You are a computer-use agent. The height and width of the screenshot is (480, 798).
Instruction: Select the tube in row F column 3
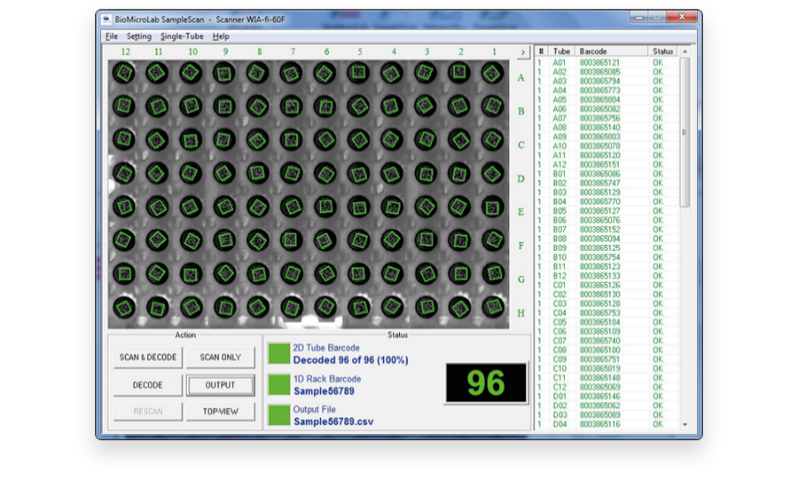click(426, 240)
